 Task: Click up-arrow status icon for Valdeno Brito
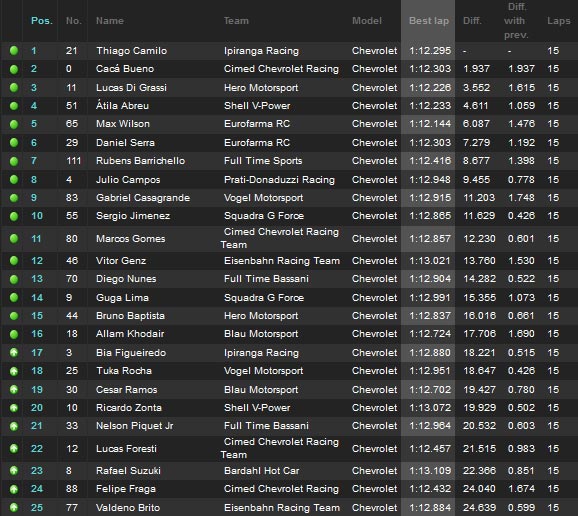point(14,508)
